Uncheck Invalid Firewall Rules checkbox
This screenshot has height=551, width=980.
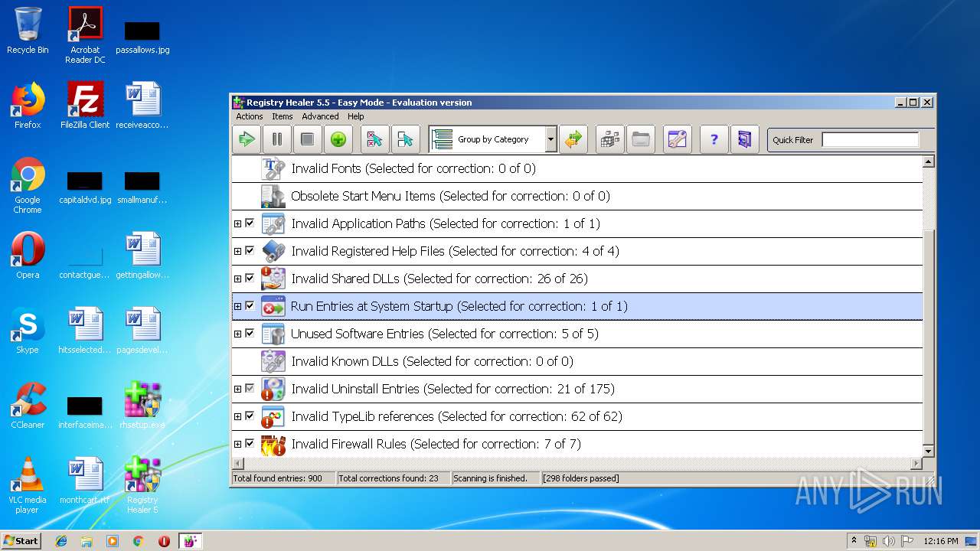tap(250, 444)
